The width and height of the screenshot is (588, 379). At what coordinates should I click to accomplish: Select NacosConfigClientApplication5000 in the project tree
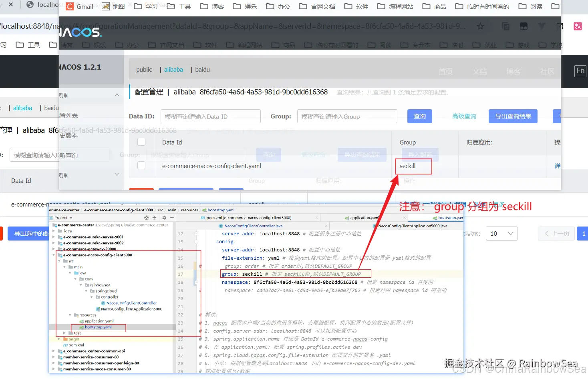(x=131, y=309)
